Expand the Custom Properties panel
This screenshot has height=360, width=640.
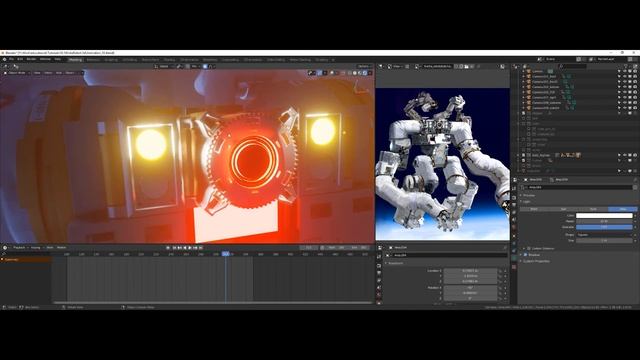(536, 261)
